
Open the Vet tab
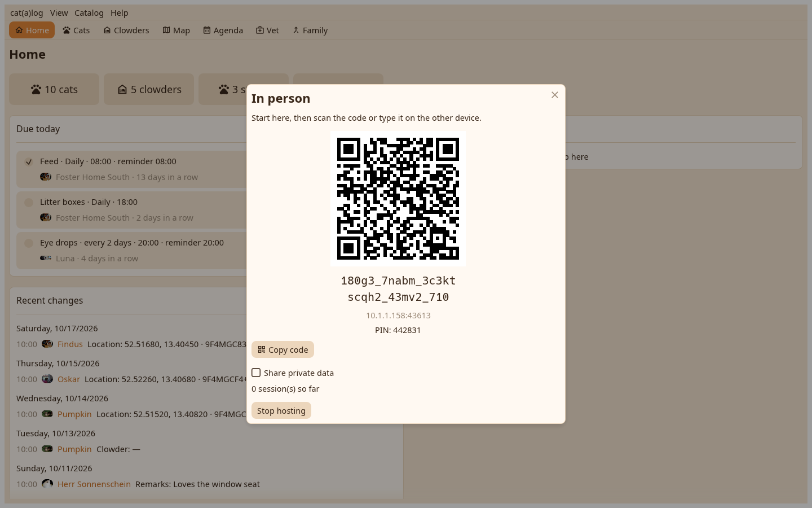click(x=267, y=30)
